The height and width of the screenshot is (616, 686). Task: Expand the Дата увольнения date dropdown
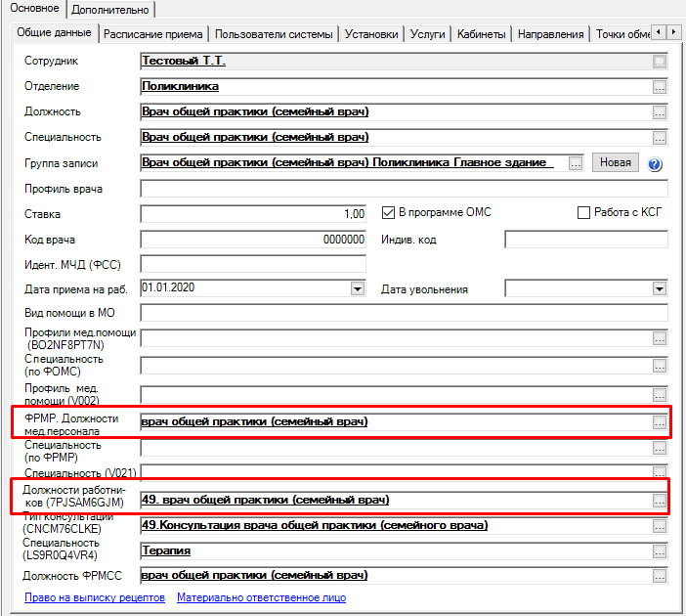click(660, 289)
